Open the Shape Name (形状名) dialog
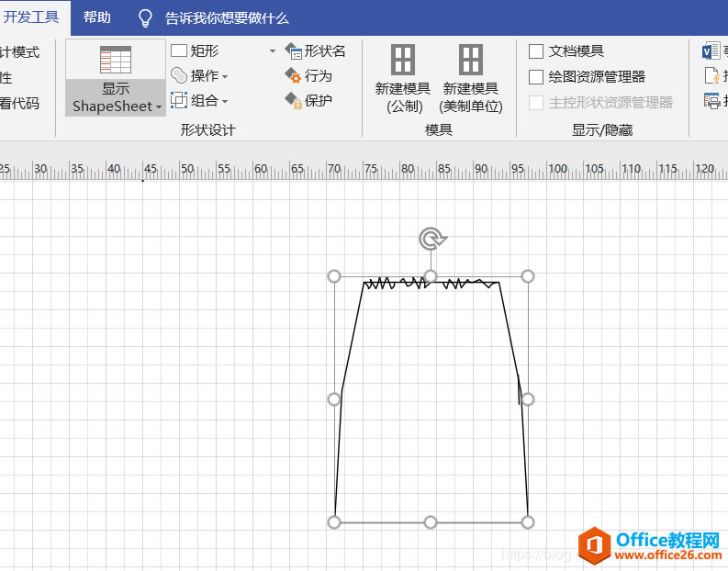Image resolution: width=728 pixels, height=571 pixels. [315, 50]
